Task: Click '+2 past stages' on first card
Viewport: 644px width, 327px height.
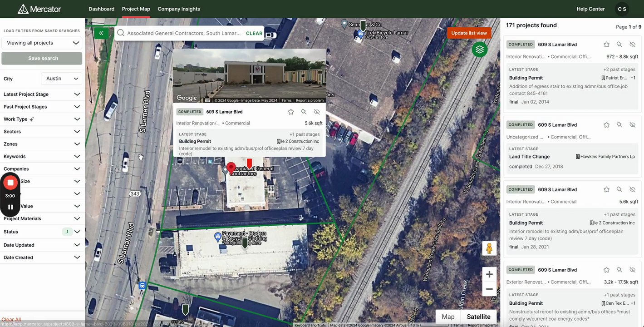Action: (x=619, y=69)
